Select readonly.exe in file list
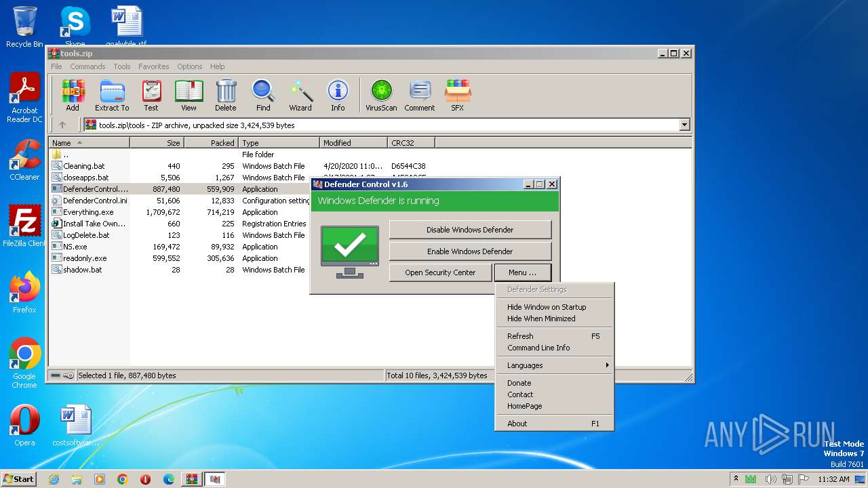The image size is (868, 488). (x=85, y=258)
